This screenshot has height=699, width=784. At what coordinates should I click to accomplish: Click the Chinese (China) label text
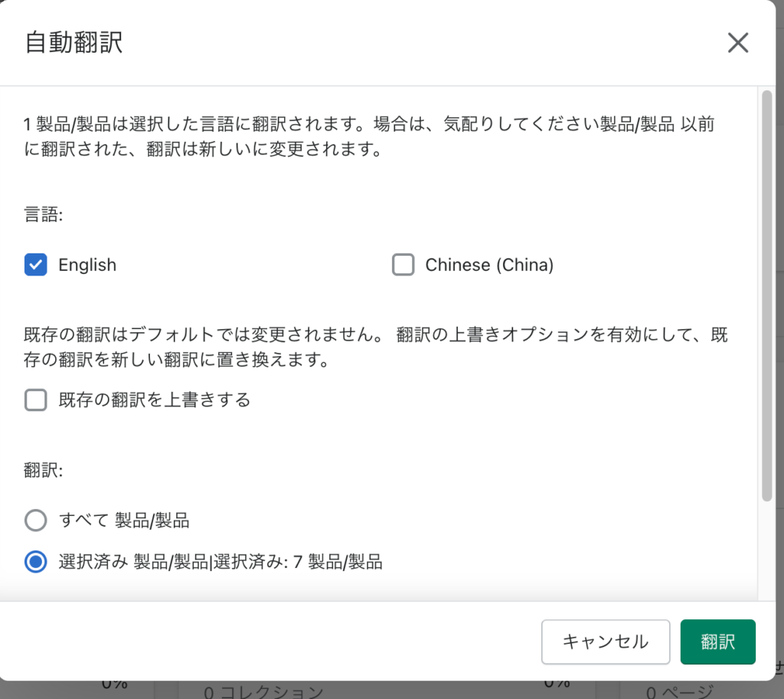pyautogui.click(x=489, y=265)
